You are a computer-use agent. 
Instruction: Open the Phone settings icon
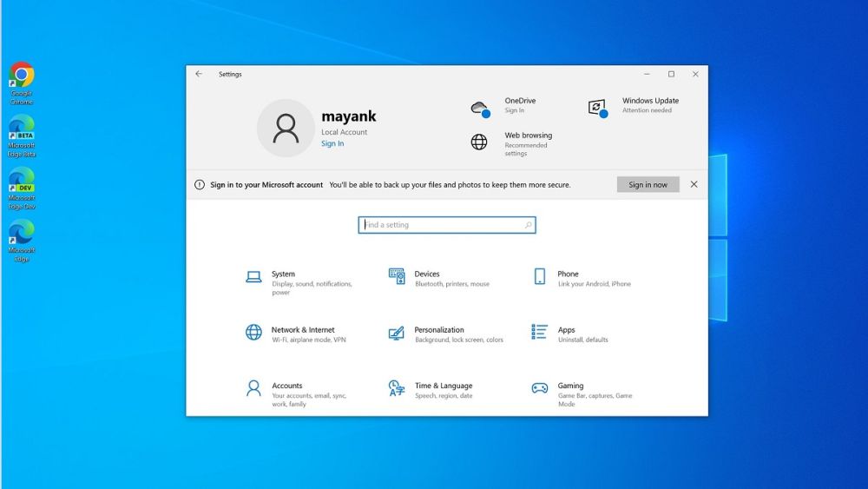(x=540, y=276)
